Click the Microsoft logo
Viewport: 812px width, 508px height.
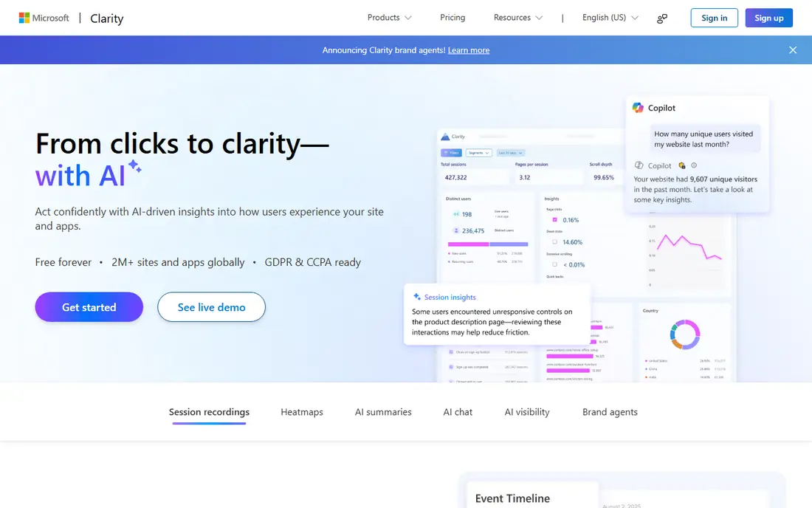click(x=44, y=18)
